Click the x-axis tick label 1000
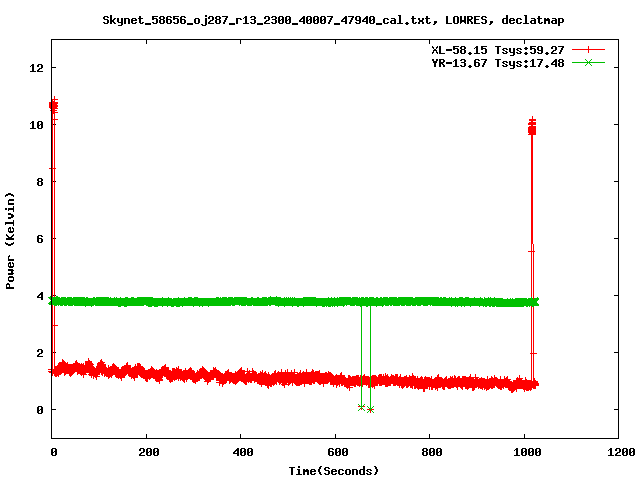The image size is (640, 480). coord(526,452)
